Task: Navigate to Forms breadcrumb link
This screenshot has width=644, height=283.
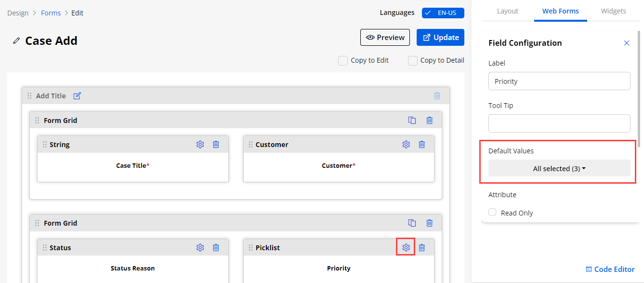Action: [51, 13]
